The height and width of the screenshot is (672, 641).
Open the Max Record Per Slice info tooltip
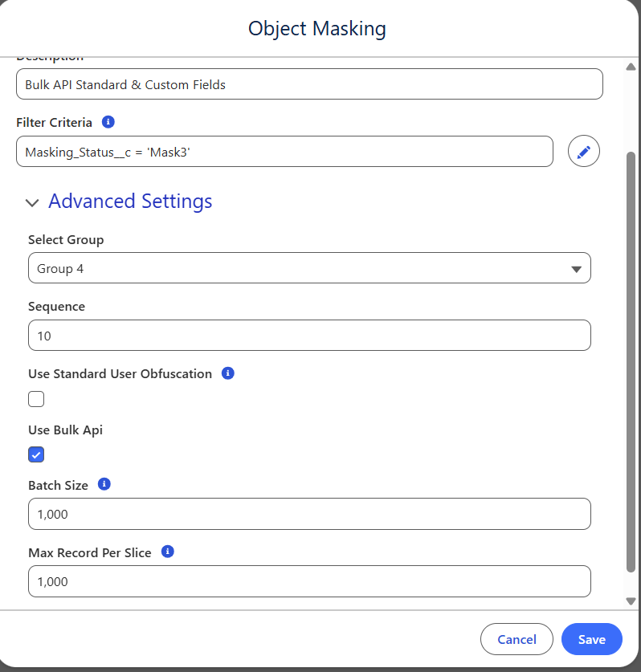(x=167, y=552)
